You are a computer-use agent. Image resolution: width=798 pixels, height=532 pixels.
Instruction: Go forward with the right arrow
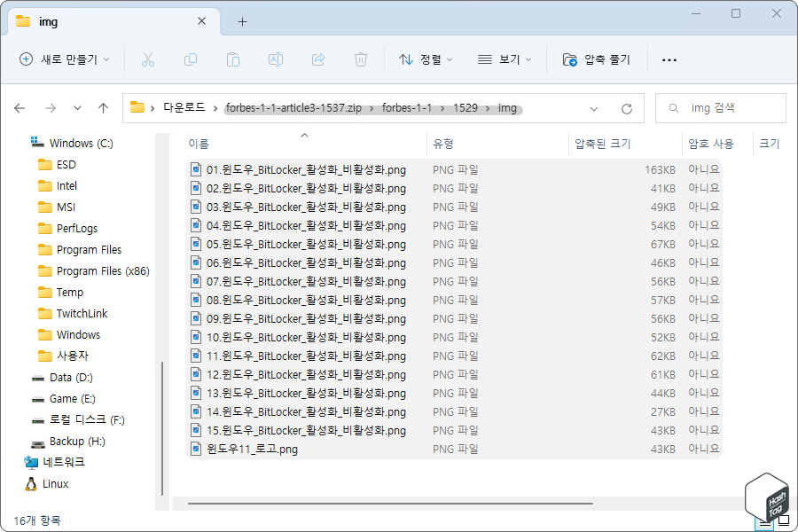(x=51, y=108)
